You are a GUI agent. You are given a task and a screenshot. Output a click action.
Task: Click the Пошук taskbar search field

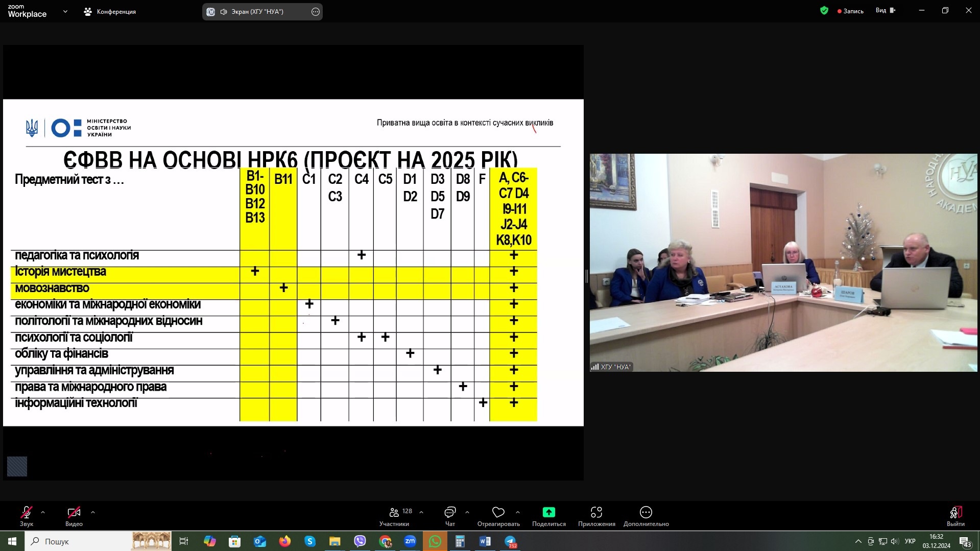(x=99, y=541)
